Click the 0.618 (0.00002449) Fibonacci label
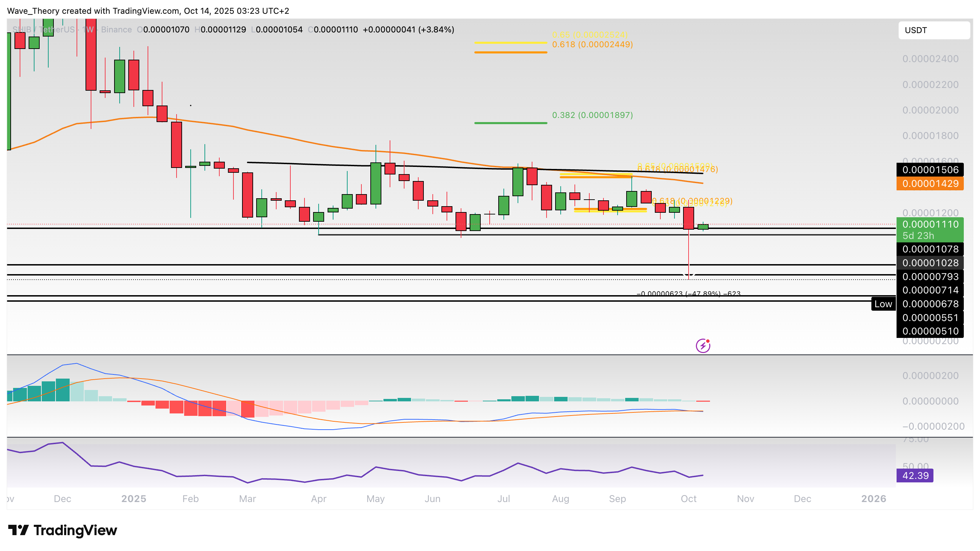 coord(592,44)
